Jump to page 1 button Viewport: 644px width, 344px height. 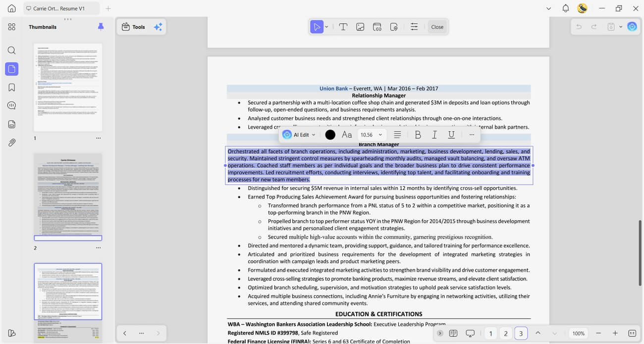pos(490,333)
